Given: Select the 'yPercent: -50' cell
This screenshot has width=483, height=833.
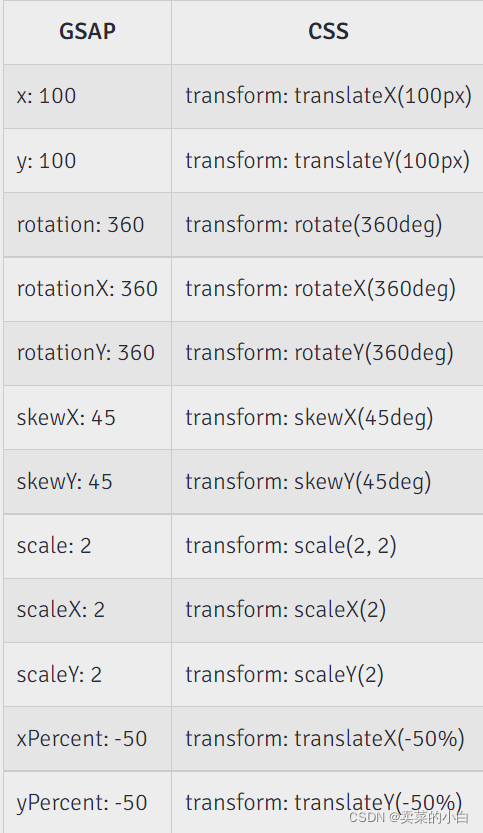Looking at the screenshot, I should click(87, 802).
